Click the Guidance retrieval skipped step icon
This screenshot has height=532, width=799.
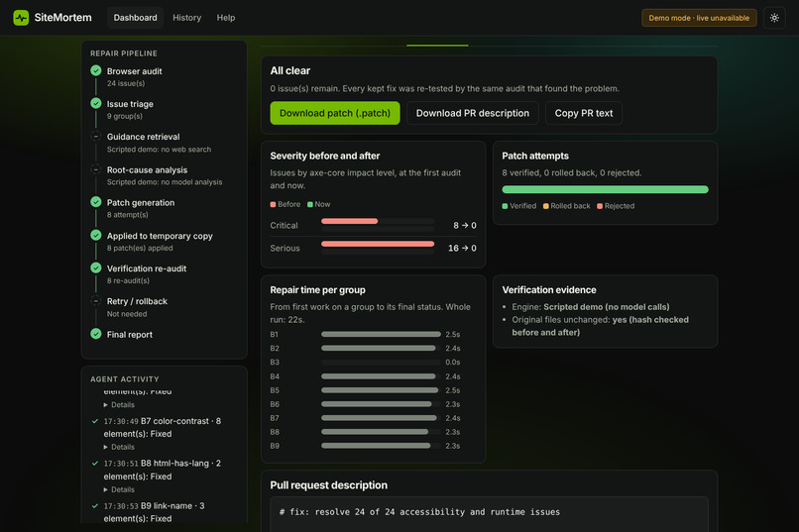click(96, 136)
